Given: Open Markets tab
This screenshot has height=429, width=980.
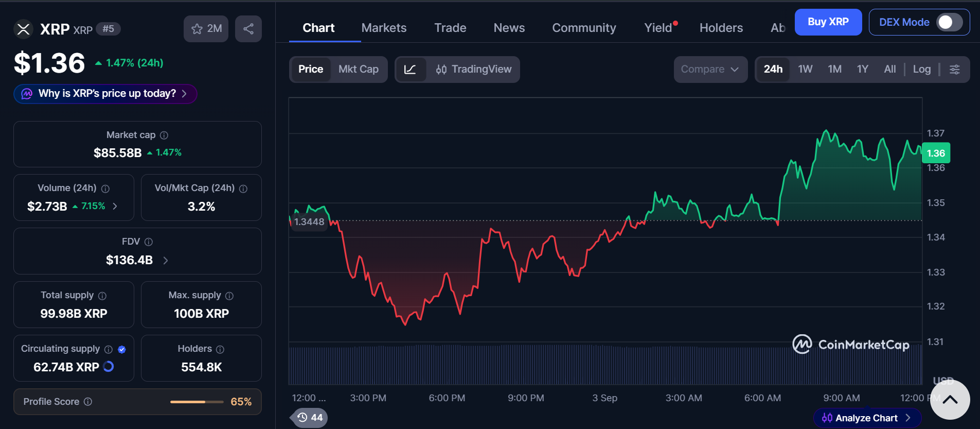Looking at the screenshot, I should 384,28.
